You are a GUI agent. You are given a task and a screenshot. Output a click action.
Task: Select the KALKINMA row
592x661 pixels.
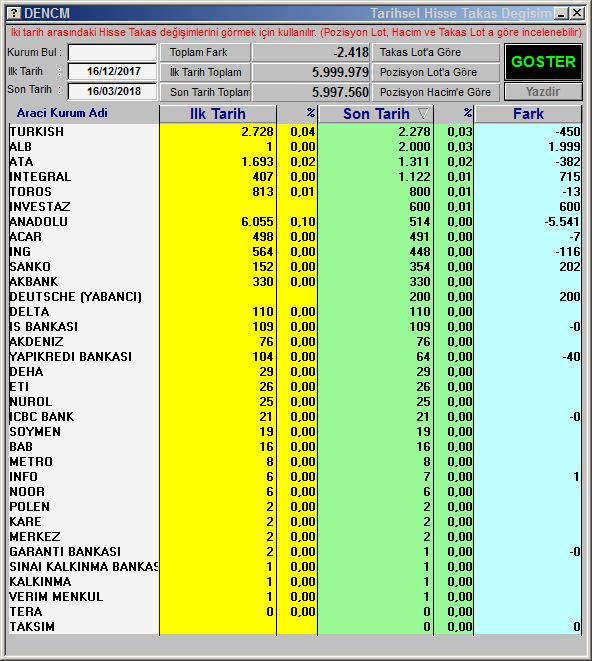pos(295,582)
